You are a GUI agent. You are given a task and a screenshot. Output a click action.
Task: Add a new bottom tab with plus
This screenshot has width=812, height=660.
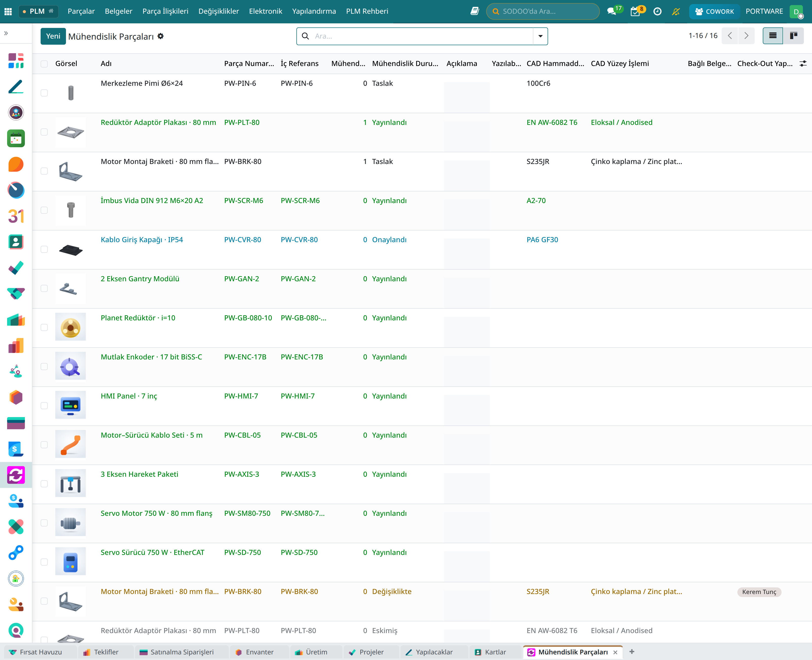coord(632,652)
